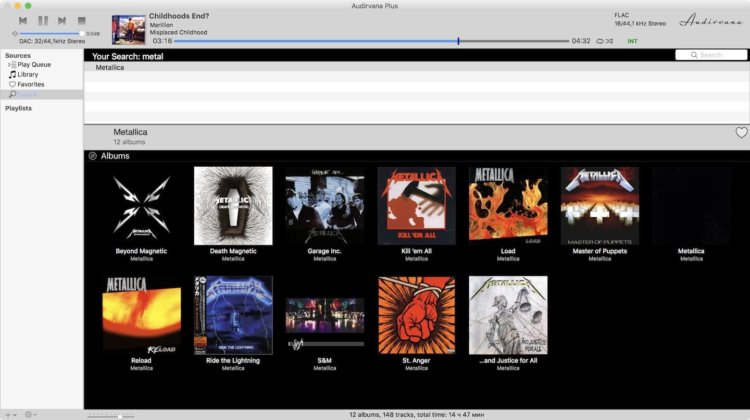Click the Your Search: metal heading

pyautogui.click(x=128, y=56)
